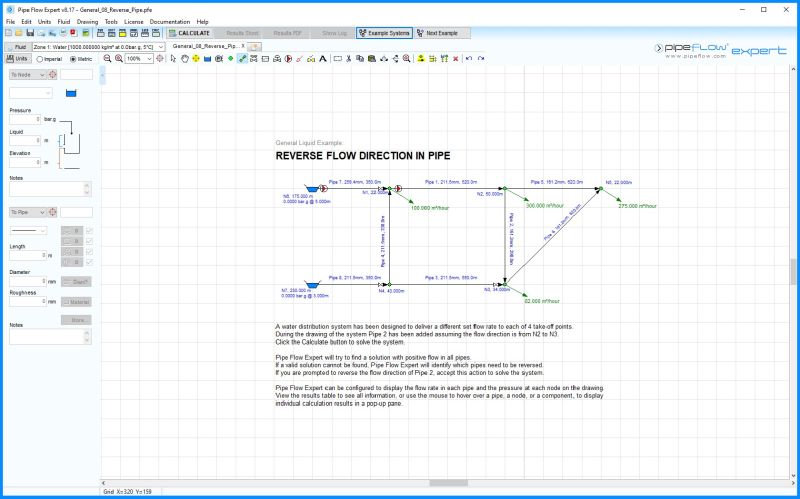Click the crosshair icon beside To Node
The height and width of the screenshot is (499, 800).
coord(53,74)
